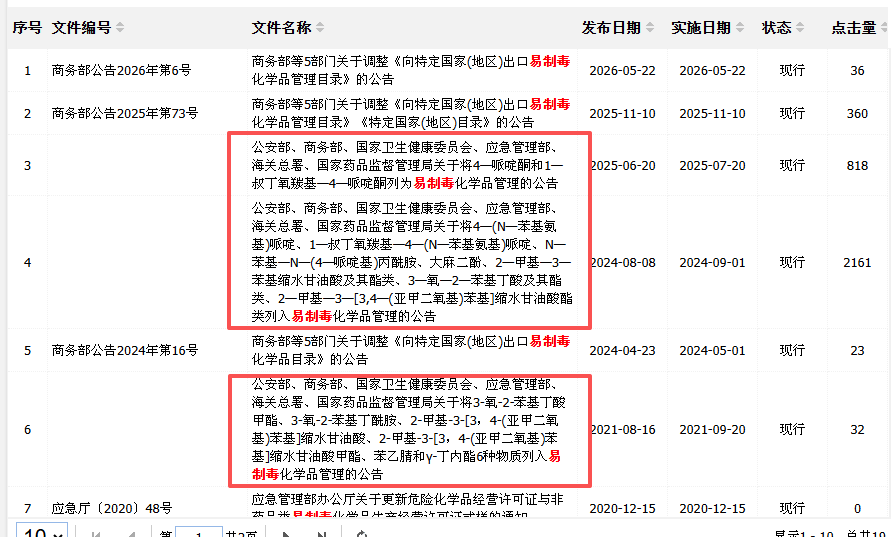
Task: Click the 状态 column header label
Action: click(x=777, y=27)
